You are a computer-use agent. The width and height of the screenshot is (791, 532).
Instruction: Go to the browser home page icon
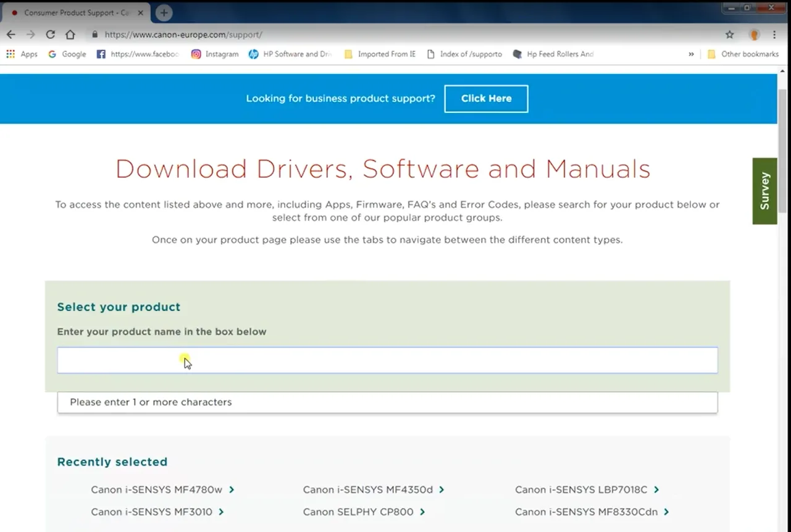(x=70, y=35)
